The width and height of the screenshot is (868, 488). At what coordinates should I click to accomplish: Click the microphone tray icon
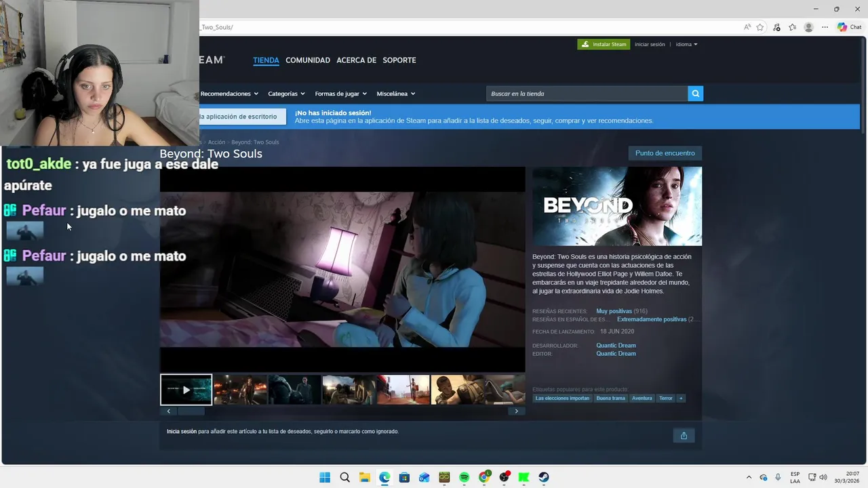(778, 477)
